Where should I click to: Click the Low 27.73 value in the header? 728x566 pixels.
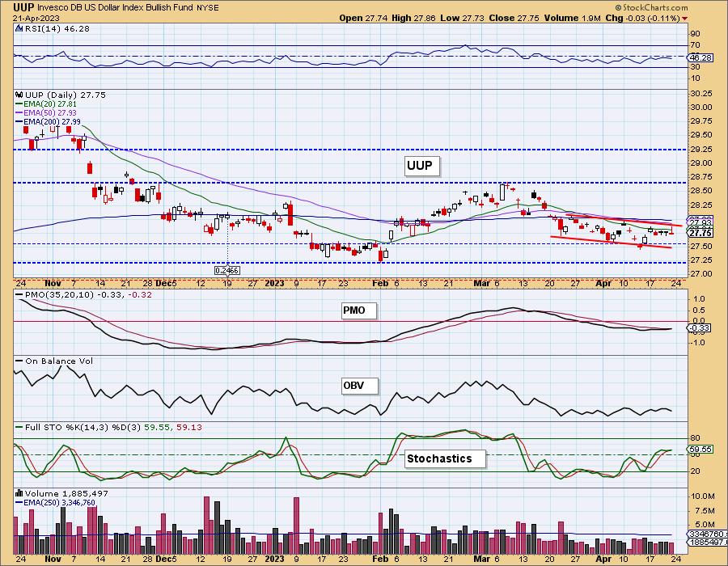462,18
